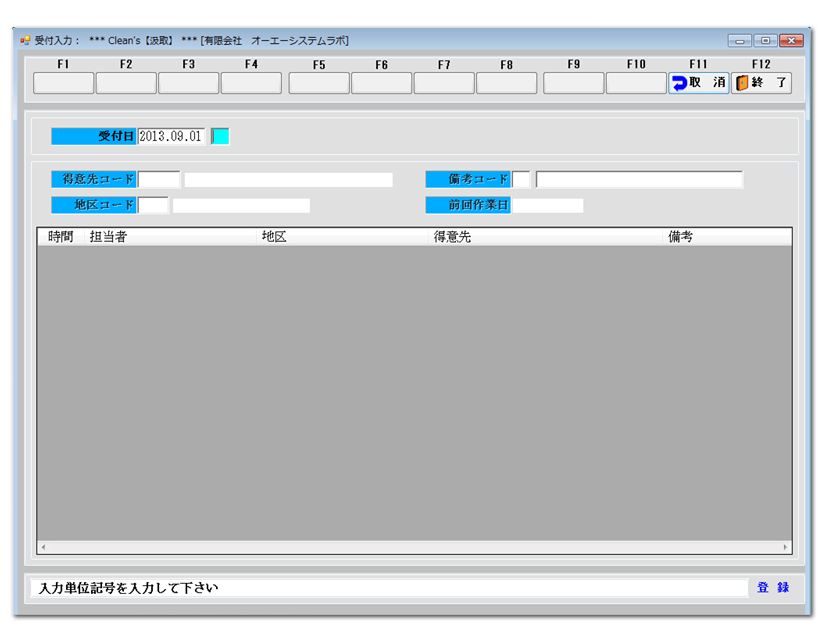Viewport: 820px width, 640px height.
Task: Click the blank F4 function button
Action: click(251, 83)
